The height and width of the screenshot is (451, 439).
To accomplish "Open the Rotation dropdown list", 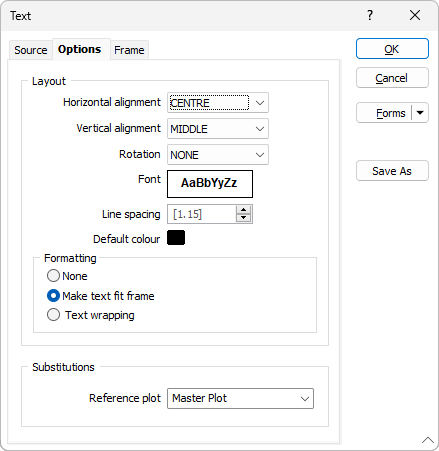I will click(218, 155).
